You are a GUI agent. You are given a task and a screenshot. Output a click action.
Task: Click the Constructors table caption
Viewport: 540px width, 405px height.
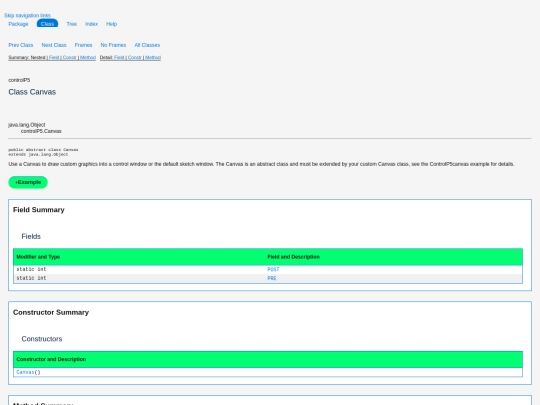click(42, 339)
